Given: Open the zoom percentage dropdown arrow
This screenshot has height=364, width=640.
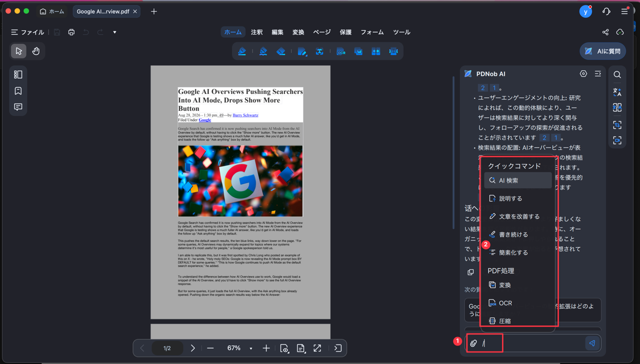Looking at the screenshot, I should pyautogui.click(x=251, y=348).
